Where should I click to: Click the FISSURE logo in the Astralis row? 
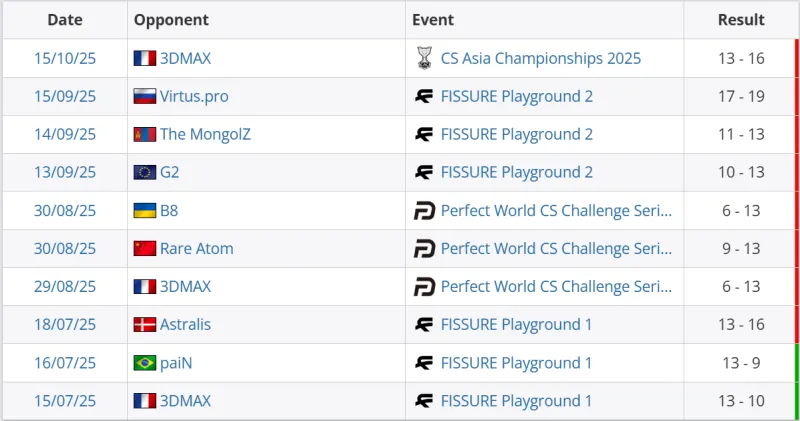click(x=424, y=325)
